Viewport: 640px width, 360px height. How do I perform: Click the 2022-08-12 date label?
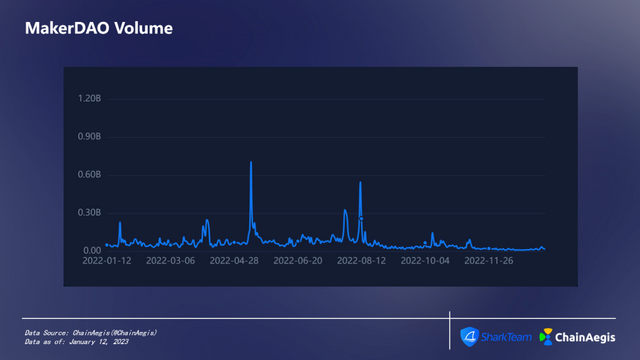pyautogui.click(x=362, y=261)
